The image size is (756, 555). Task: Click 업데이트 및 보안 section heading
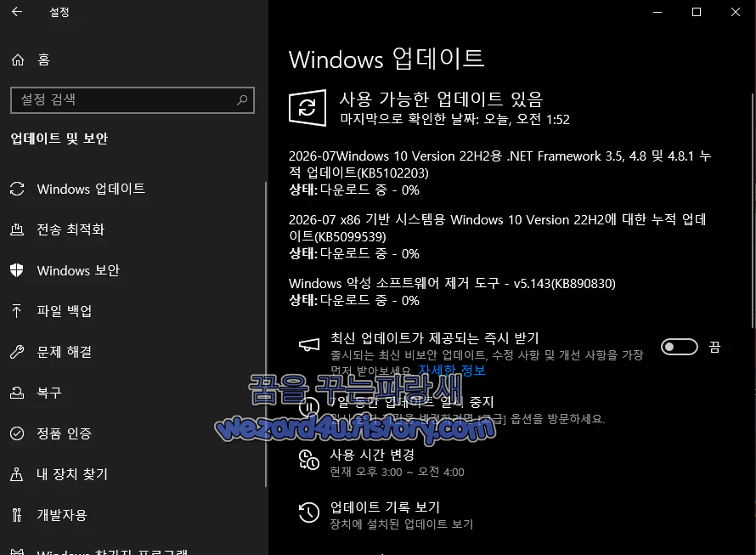[59, 139]
